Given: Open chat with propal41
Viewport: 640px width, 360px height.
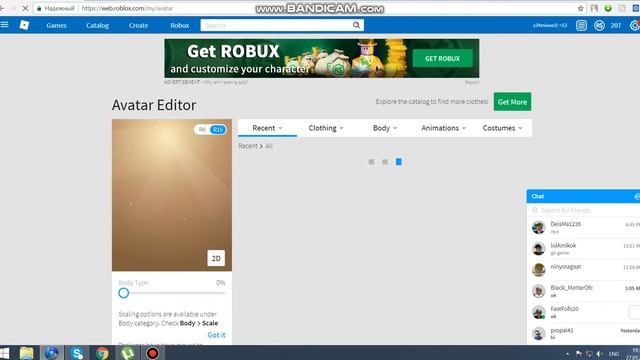Looking at the screenshot, I should [x=585, y=333].
